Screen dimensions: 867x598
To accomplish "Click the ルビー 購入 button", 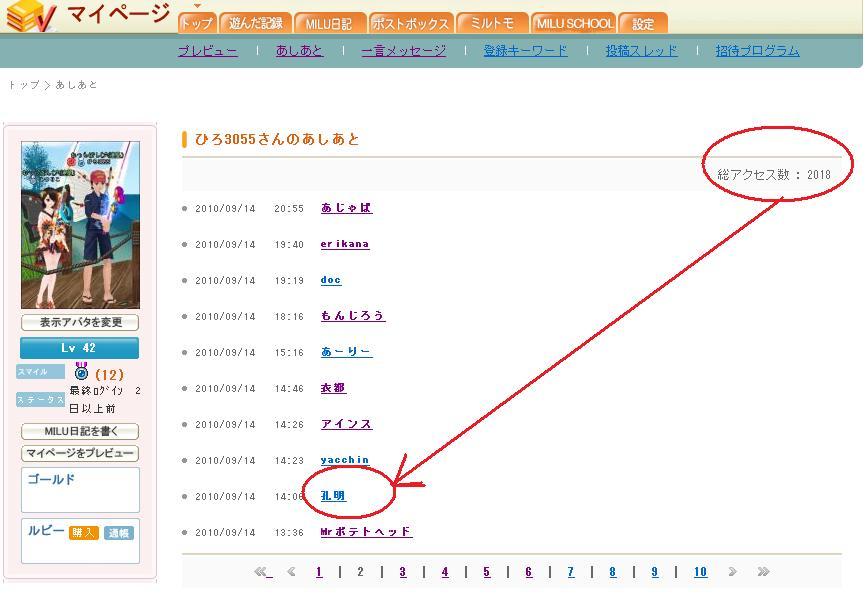I will click(x=84, y=532).
